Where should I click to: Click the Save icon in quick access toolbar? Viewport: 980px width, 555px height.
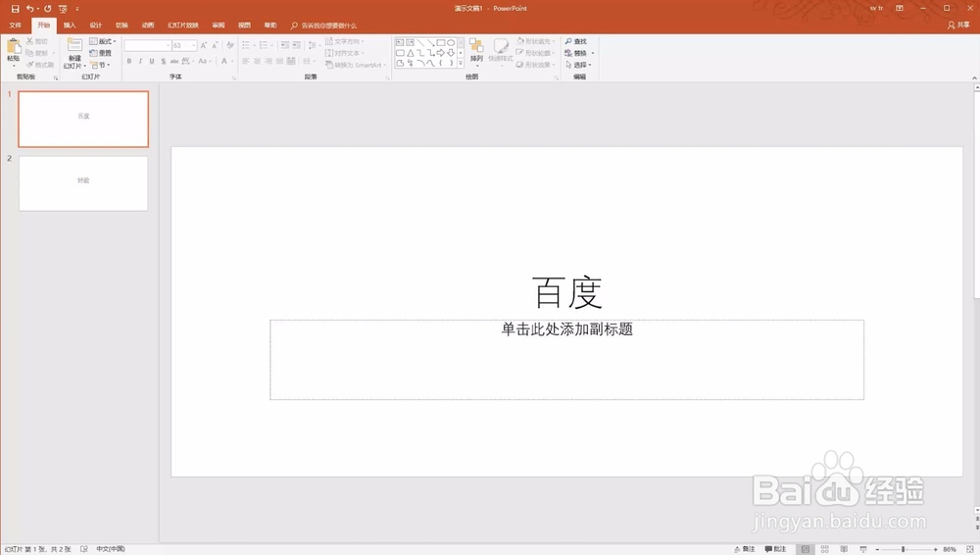pyautogui.click(x=15, y=9)
